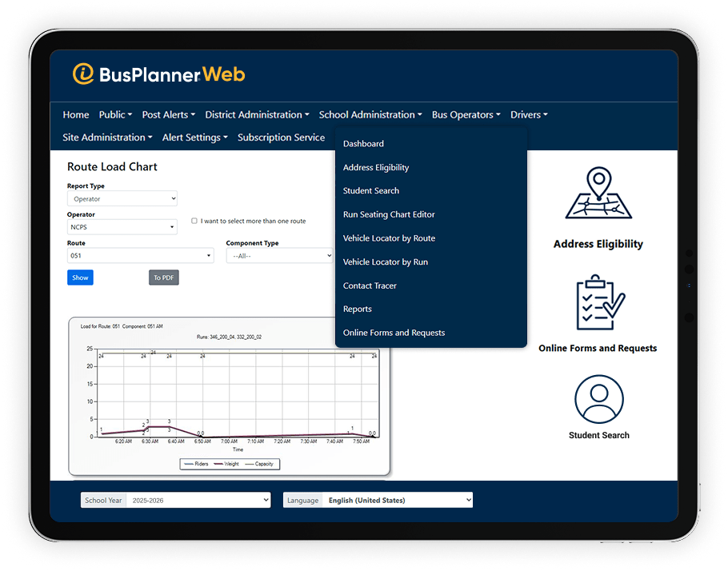Expand the Operator NCPS dropdown
Viewport: 728px width, 571px height.
click(122, 227)
